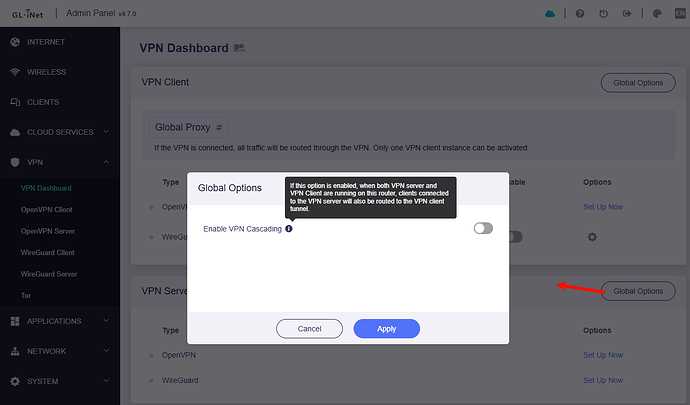690x405 pixels.
Task: Switch language via EN icon
Action: point(680,14)
